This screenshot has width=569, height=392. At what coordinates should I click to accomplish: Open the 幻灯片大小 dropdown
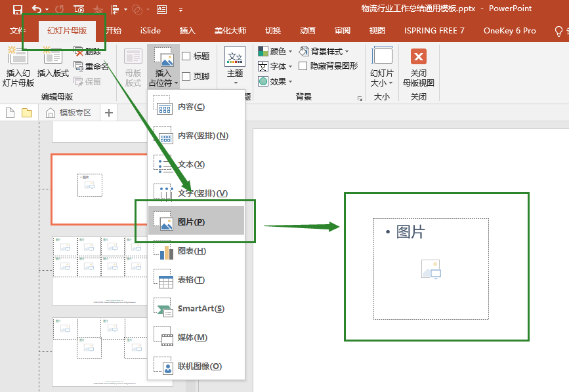click(x=384, y=66)
